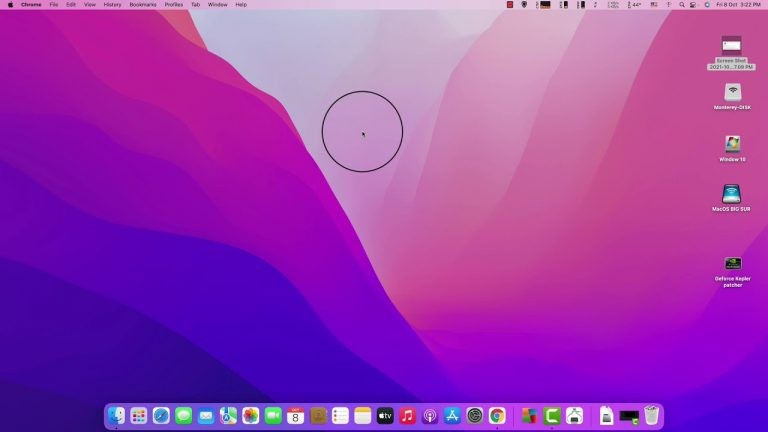The width and height of the screenshot is (768, 432).
Task: Open Photos app in the dock
Action: click(x=251, y=416)
